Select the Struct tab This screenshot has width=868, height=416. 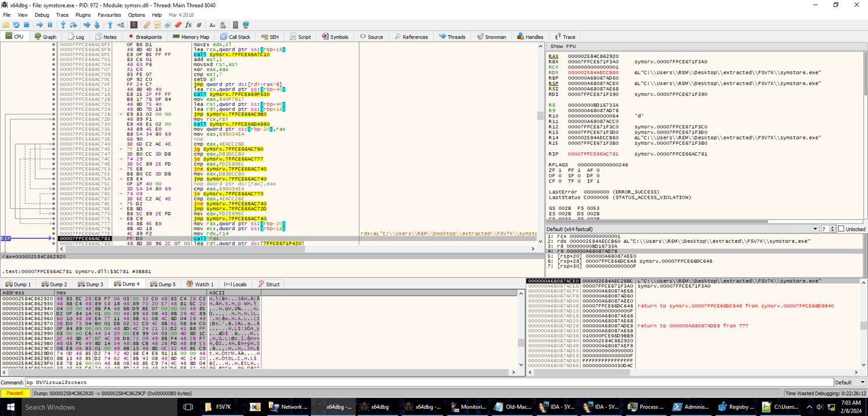coord(268,284)
